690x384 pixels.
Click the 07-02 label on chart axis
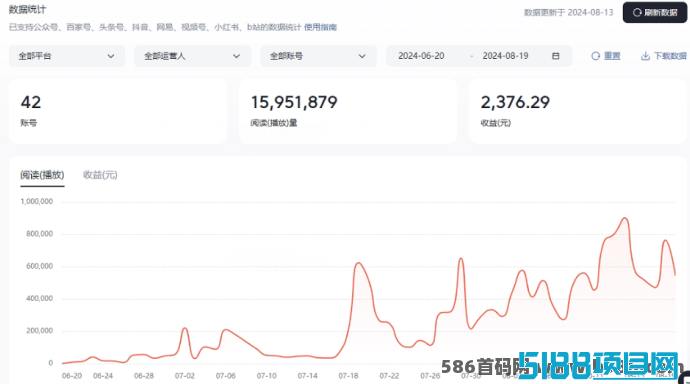tap(185, 376)
